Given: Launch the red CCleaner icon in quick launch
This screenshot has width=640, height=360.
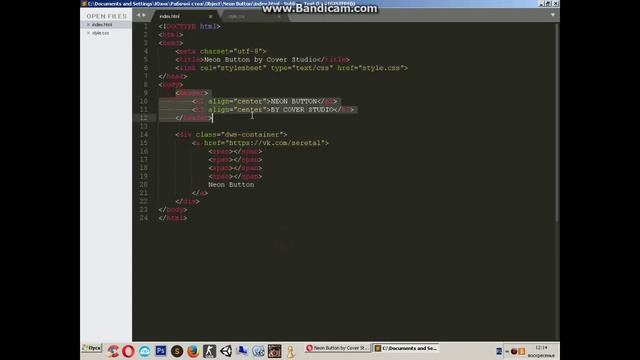Looking at the screenshot, I should pyautogui.click(x=113, y=351).
